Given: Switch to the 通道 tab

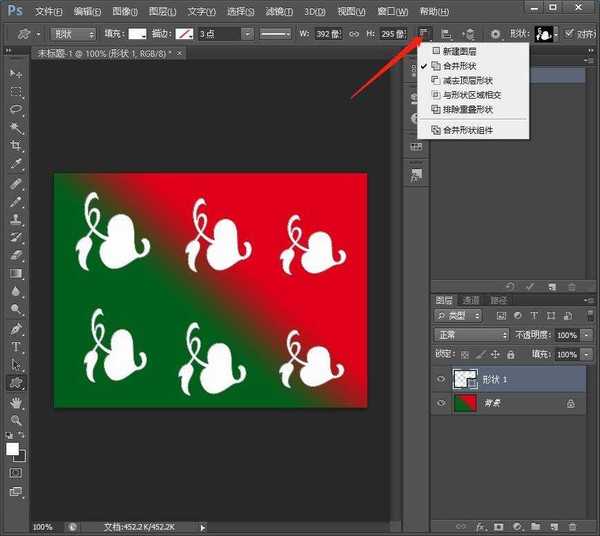Looking at the screenshot, I should pyautogui.click(x=471, y=300).
